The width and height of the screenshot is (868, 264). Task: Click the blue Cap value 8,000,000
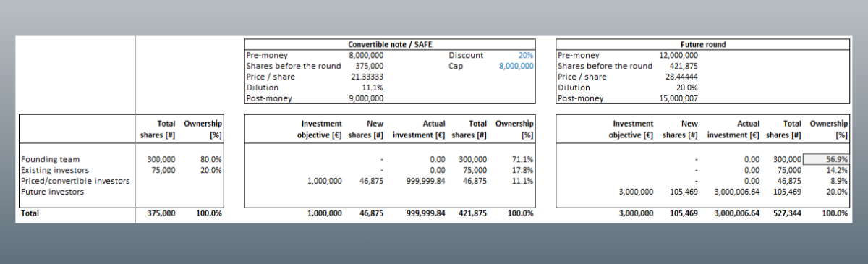(516, 66)
